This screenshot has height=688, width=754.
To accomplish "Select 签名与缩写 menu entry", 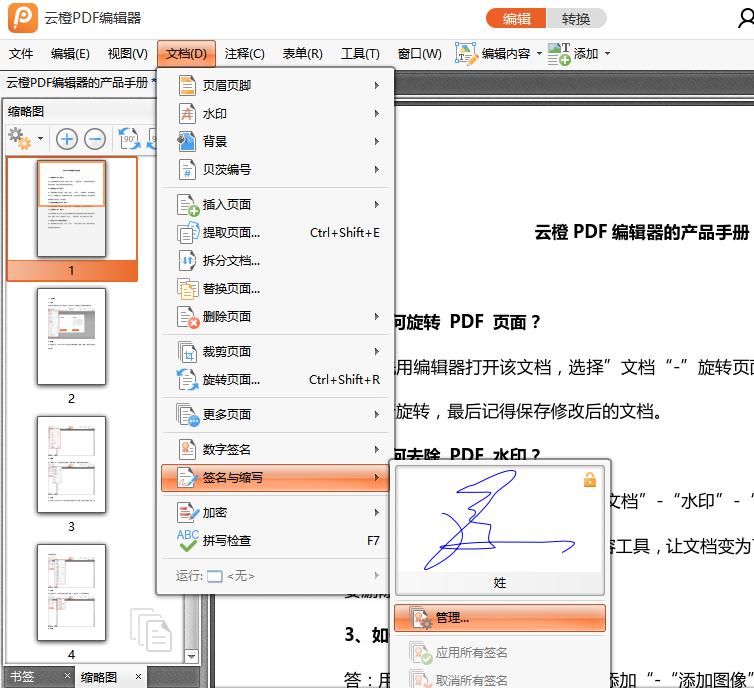I will pyautogui.click(x=275, y=478).
